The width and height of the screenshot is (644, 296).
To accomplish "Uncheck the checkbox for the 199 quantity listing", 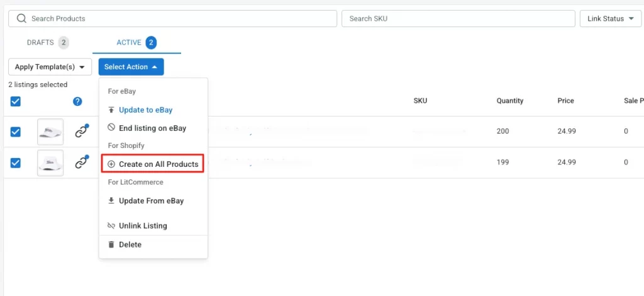I will point(15,162).
